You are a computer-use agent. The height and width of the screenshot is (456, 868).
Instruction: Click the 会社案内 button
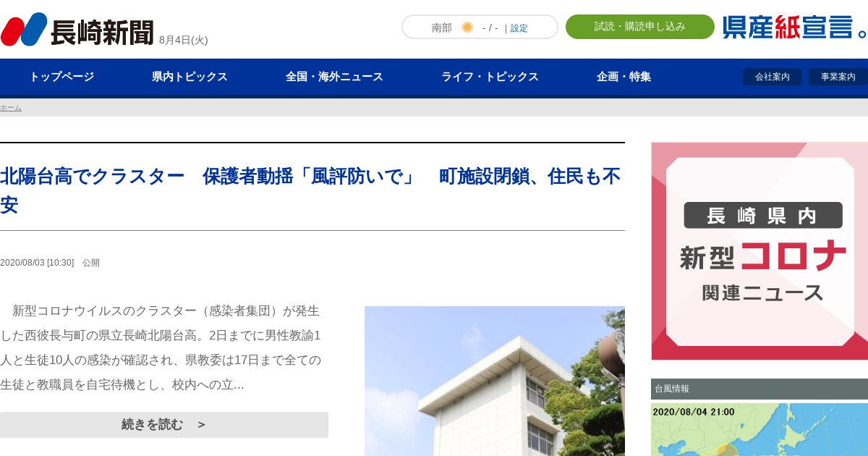tap(772, 77)
